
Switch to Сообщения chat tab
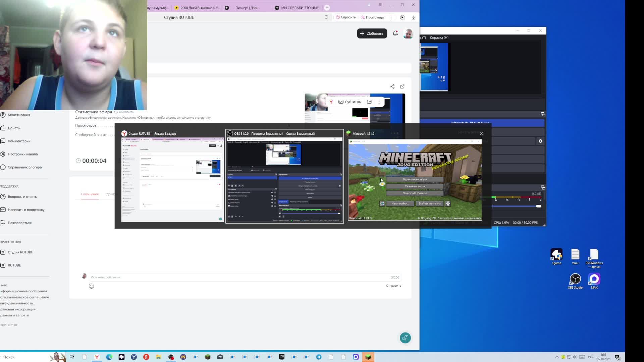90,194
